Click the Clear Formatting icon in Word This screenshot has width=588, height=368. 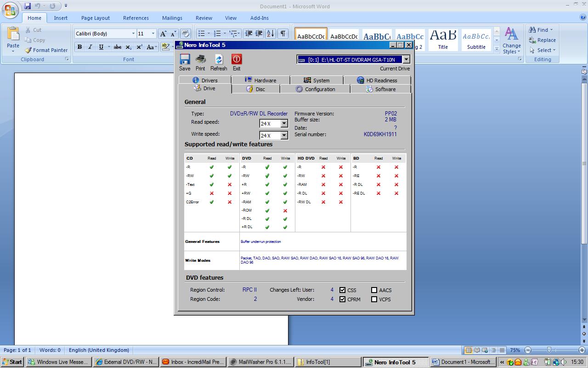[x=186, y=34]
